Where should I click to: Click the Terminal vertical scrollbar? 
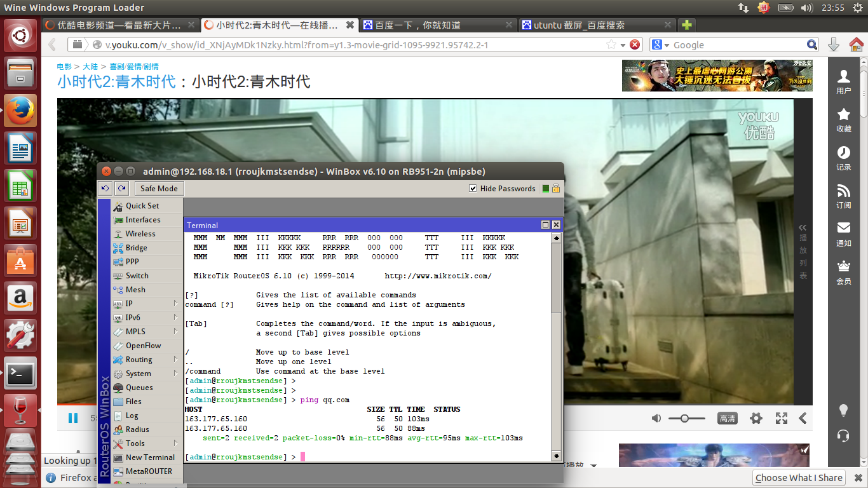pos(556,347)
